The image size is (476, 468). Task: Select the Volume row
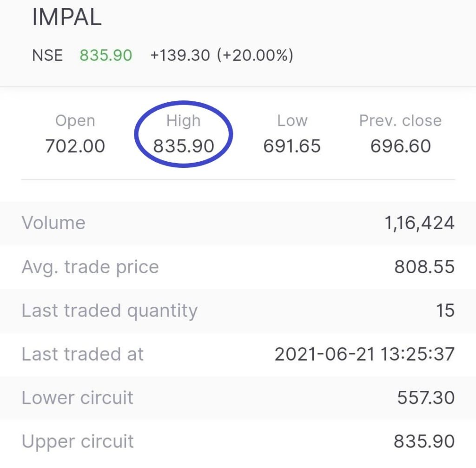(x=53, y=223)
